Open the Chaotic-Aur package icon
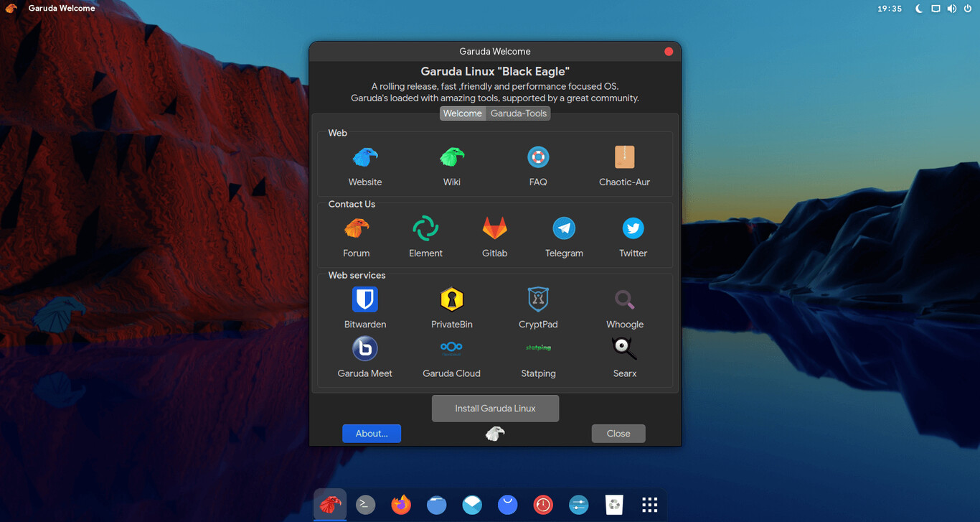 click(625, 157)
